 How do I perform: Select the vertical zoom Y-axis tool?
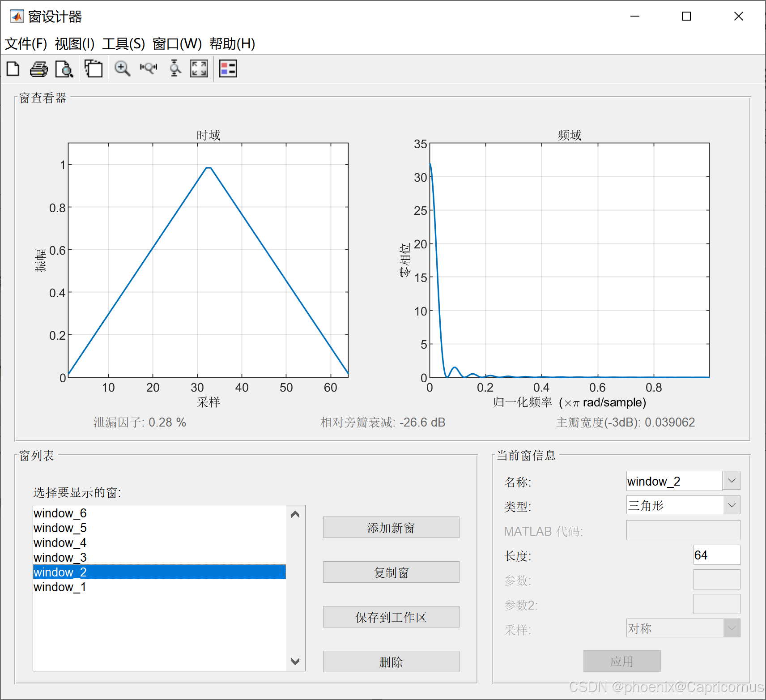click(x=175, y=69)
